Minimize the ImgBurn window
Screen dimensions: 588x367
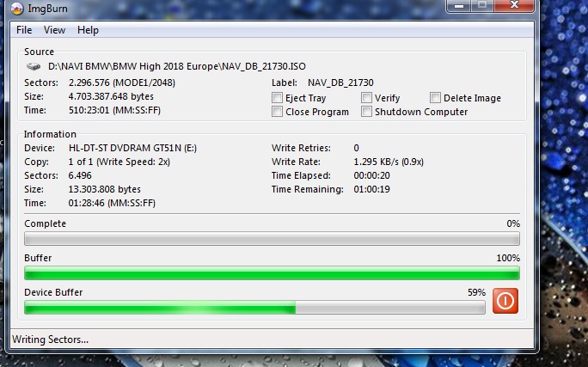click(459, 5)
